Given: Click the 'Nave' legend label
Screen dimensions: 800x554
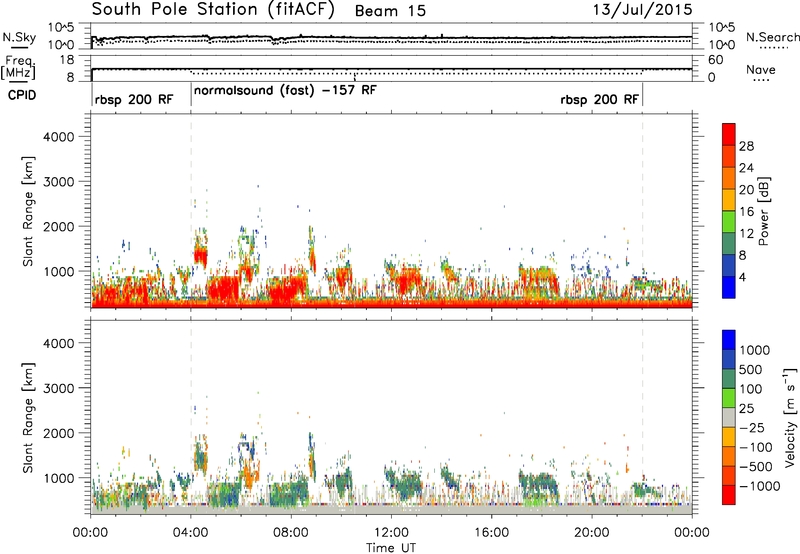Looking at the screenshot, I should pos(761,69).
